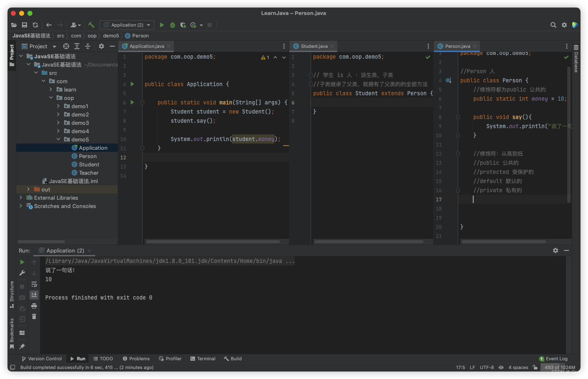Open Profiler tool window
This screenshot has width=588, height=379.
pos(170,359)
